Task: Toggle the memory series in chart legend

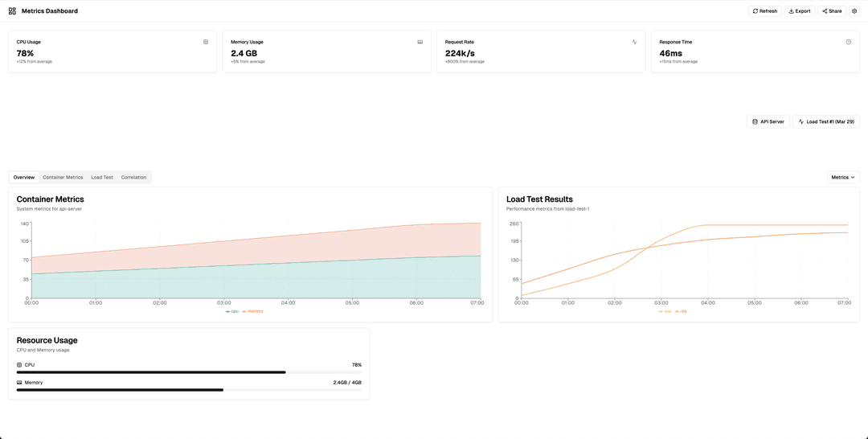Action: [x=253, y=311]
